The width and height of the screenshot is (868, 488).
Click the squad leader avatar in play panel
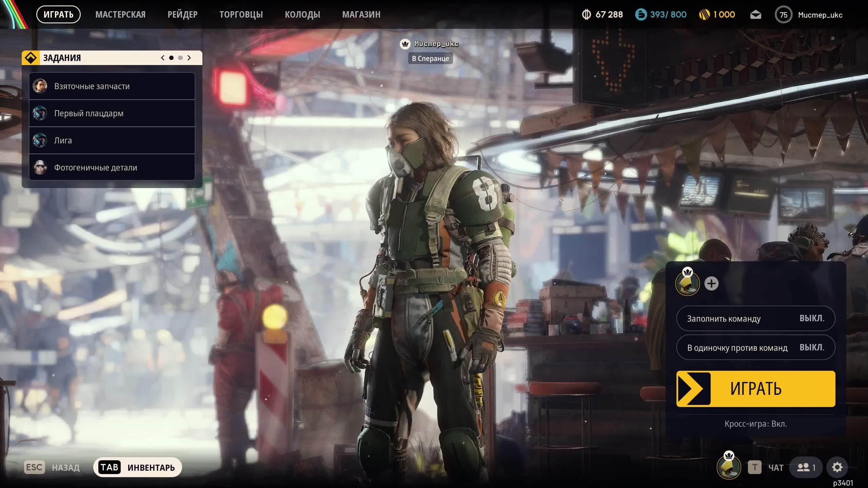click(x=687, y=284)
